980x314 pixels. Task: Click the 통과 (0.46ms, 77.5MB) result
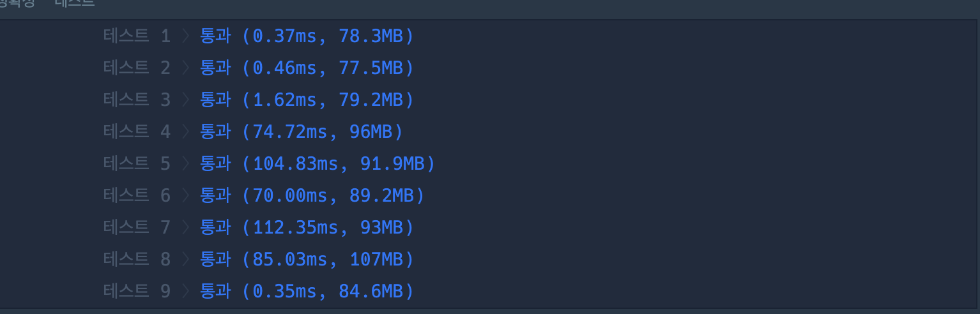307,68
